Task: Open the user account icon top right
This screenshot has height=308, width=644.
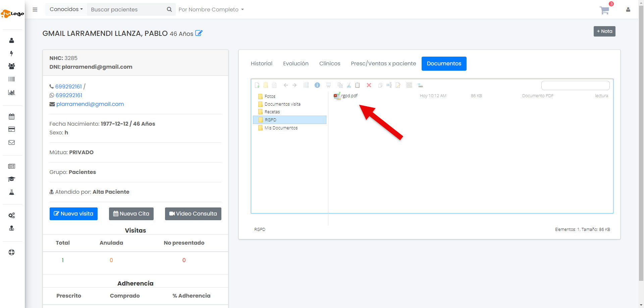Action: (x=628, y=10)
